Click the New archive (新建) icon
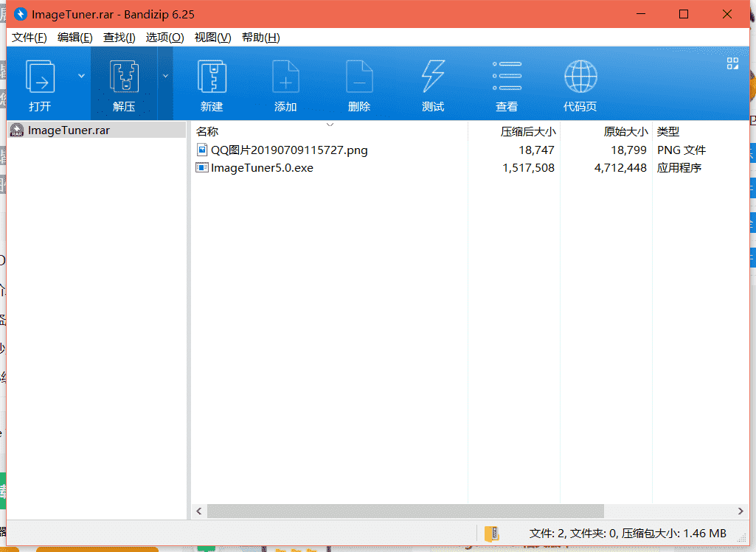This screenshot has height=552, width=756. click(x=212, y=77)
